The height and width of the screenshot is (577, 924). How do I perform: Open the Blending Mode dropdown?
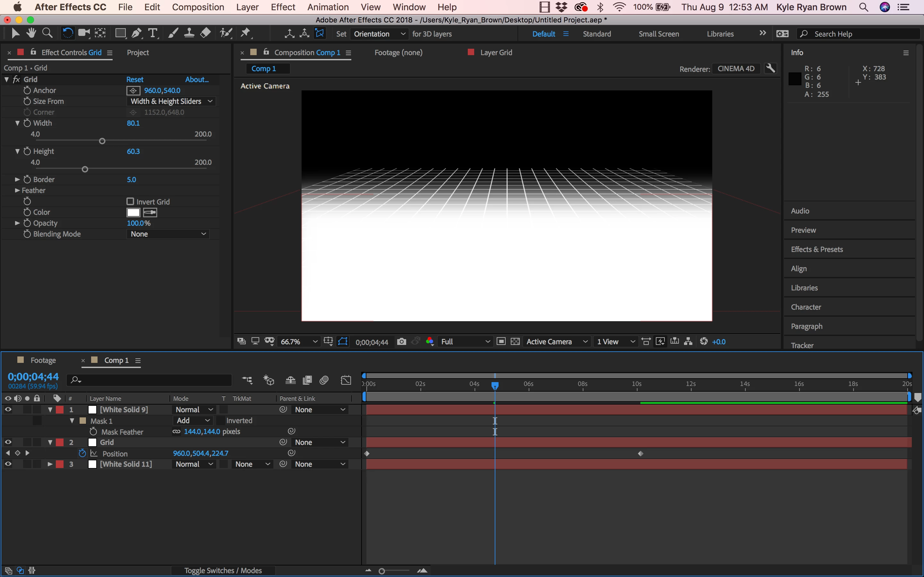[x=168, y=234]
